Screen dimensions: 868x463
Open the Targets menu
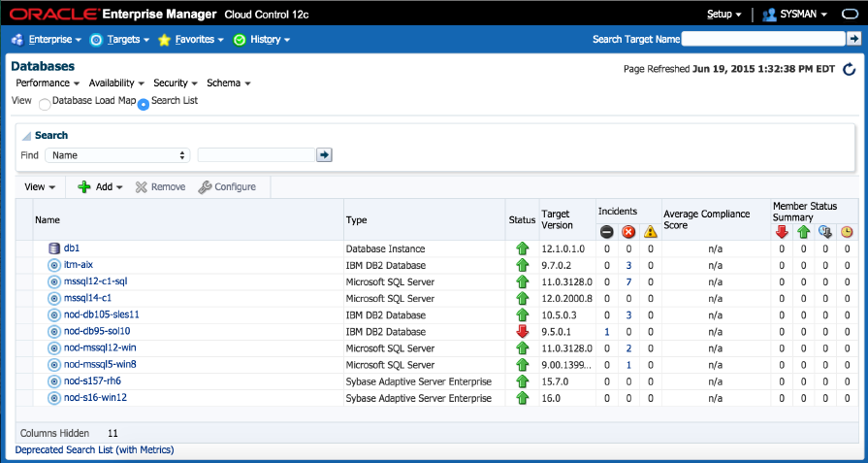(128, 40)
